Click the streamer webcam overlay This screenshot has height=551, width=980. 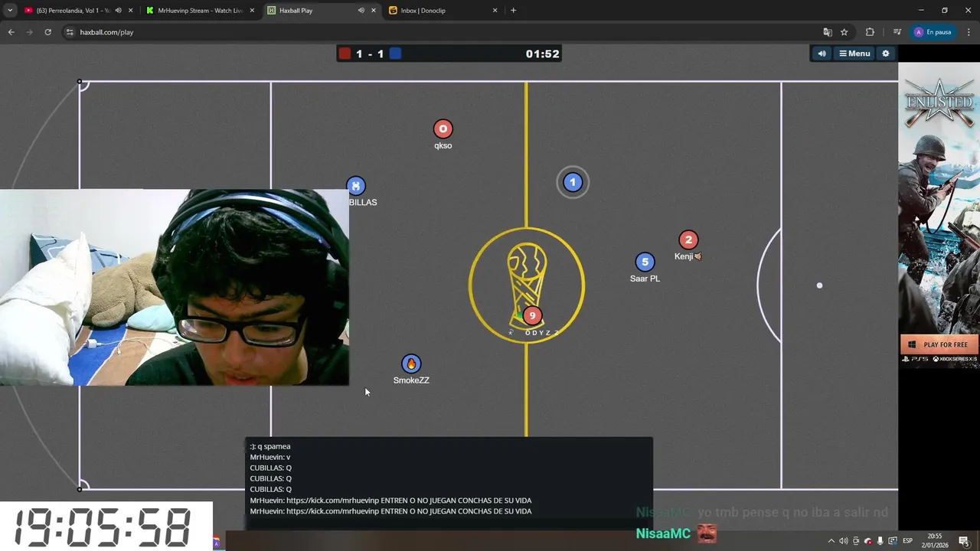(175, 288)
